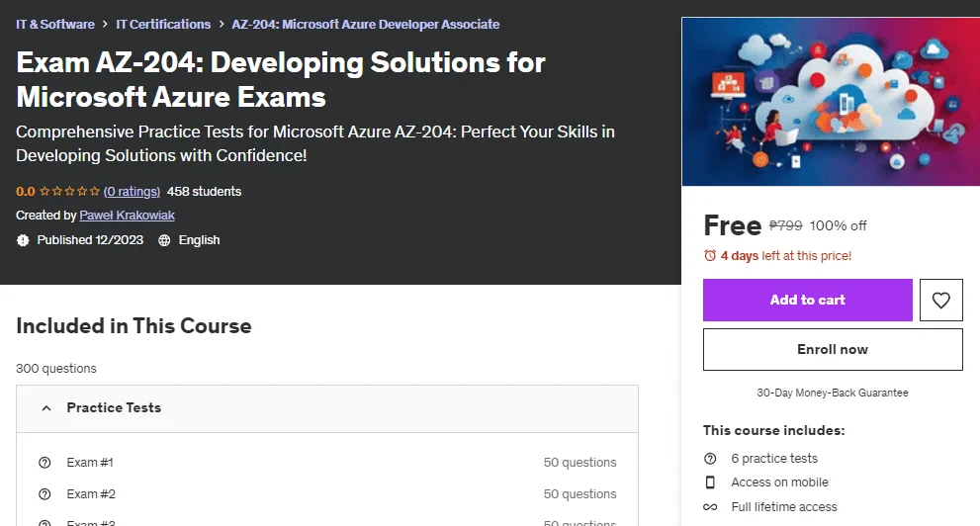Open the IT & Software breadcrumb
This screenshot has height=526, width=980.
click(x=55, y=25)
